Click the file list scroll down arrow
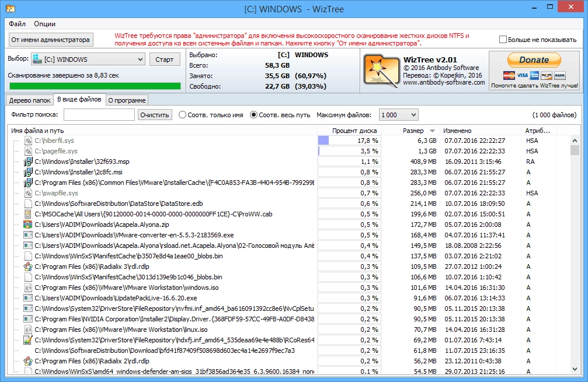Screen dimensions: 588x382 (575, 369)
